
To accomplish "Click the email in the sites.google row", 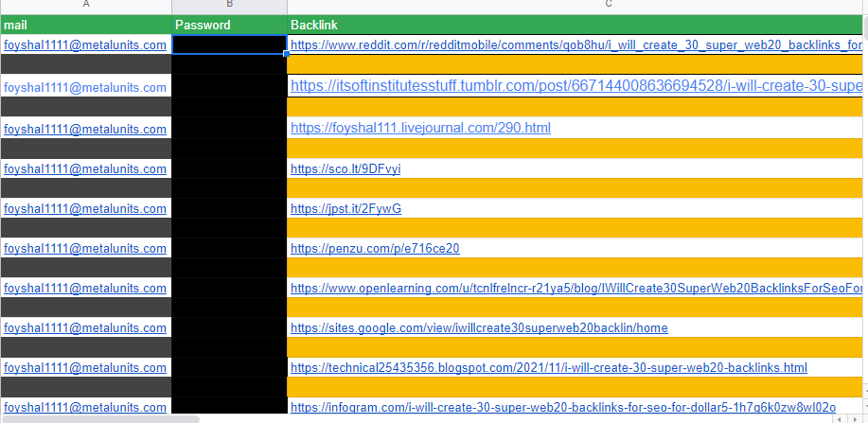I will tap(84, 328).
